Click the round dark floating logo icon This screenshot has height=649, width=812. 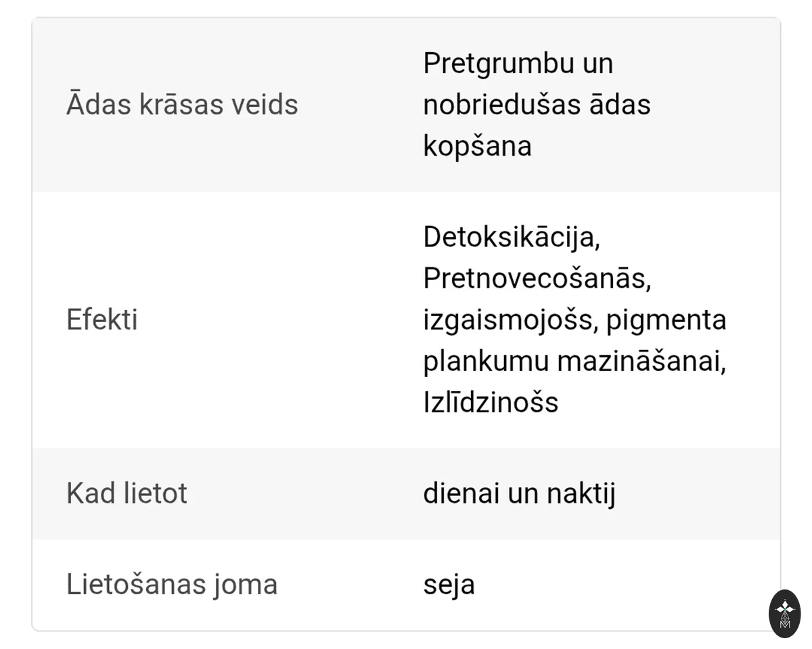coord(785,613)
